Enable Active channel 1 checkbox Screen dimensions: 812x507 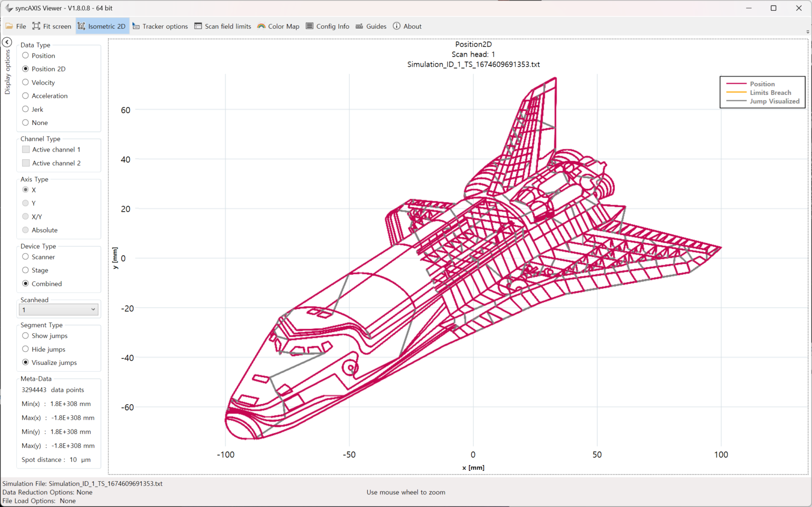coord(26,149)
